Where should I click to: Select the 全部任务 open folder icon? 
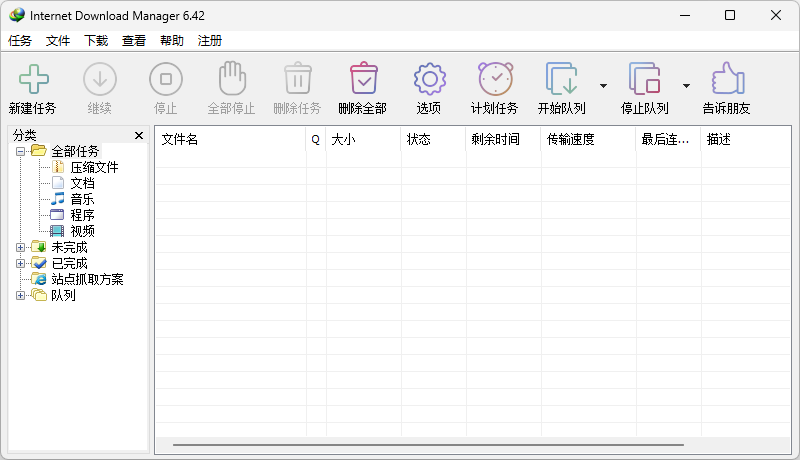[x=39, y=150]
